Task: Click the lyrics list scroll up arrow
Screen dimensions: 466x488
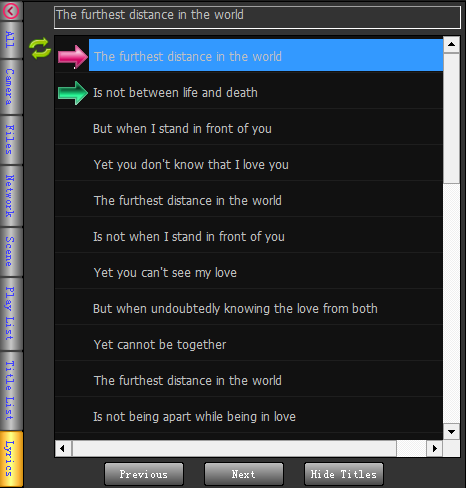Action: [451, 45]
